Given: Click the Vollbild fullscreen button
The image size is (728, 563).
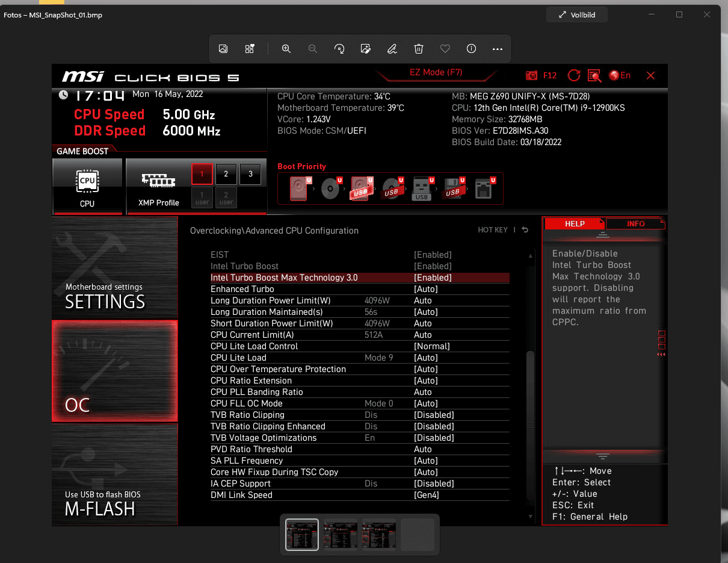Looking at the screenshot, I should 577,14.
